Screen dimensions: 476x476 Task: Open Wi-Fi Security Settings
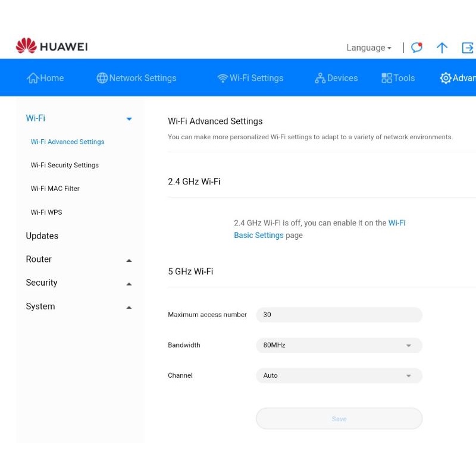[x=65, y=165]
